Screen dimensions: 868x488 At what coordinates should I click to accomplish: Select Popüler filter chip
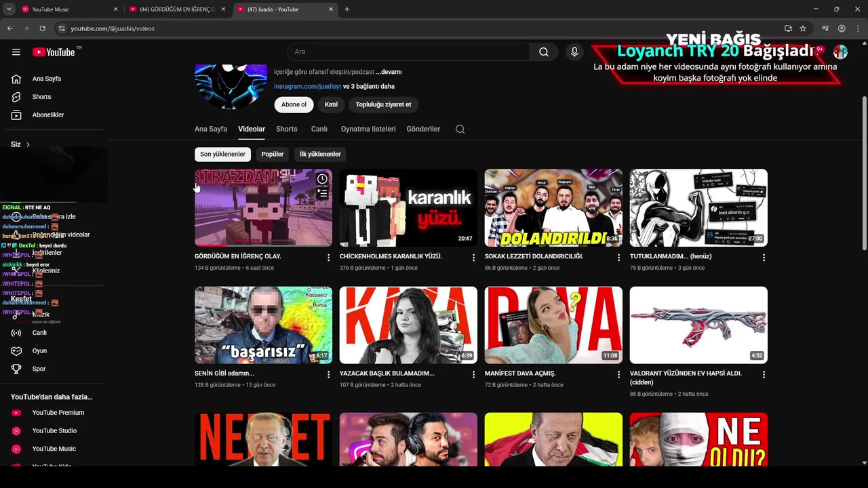(273, 155)
